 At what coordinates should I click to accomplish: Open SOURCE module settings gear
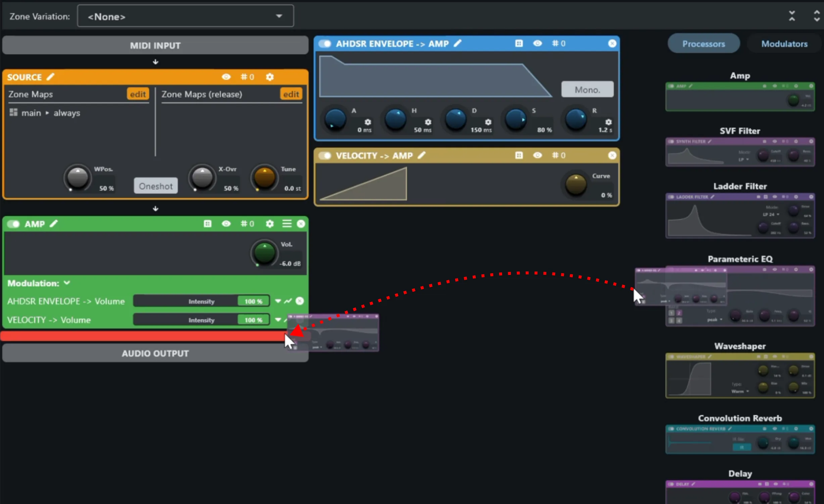pyautogui.click(x=270, y=77)
